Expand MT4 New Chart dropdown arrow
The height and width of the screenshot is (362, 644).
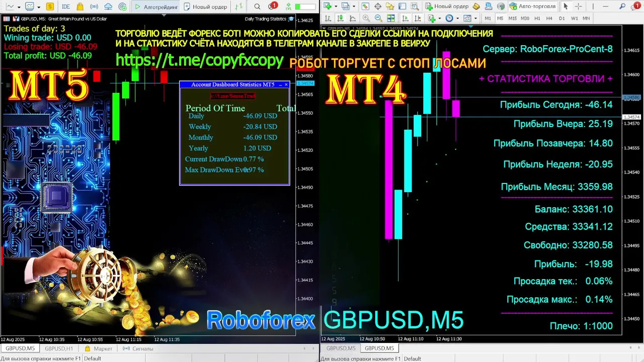(336, 6)
